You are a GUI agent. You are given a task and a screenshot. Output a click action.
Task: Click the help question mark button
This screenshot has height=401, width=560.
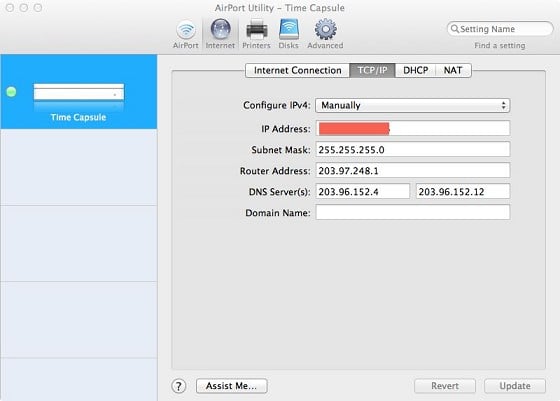(x=179, y=386)
